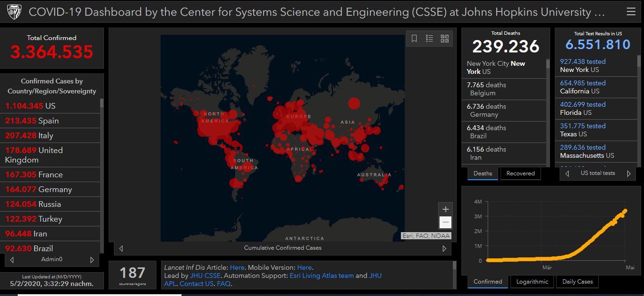Click left arrow beside Admin0
This screenshot has height=296, width=644.
12,260
